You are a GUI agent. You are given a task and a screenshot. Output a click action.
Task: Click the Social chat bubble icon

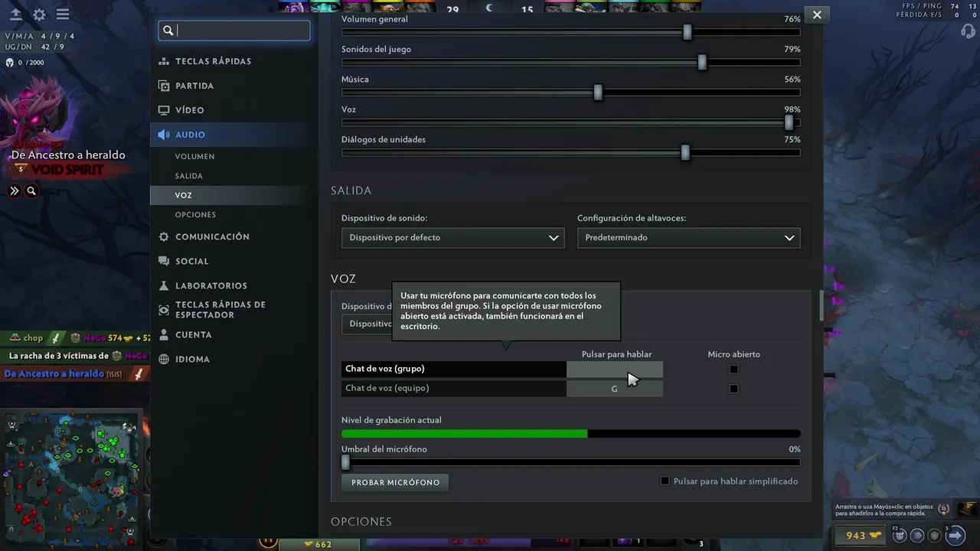coord(164,262)
